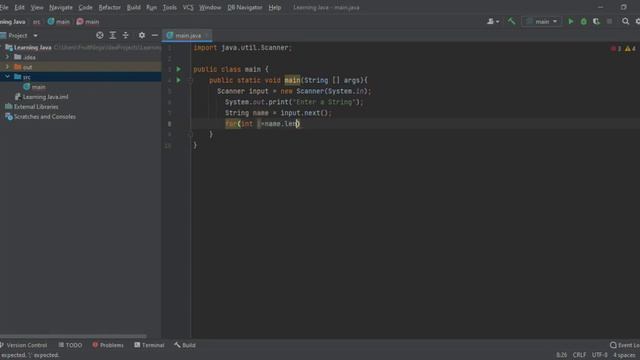Click main class breadcrumb with cyan icon
Screen dimensions: 640x360
tap(58, 22)
